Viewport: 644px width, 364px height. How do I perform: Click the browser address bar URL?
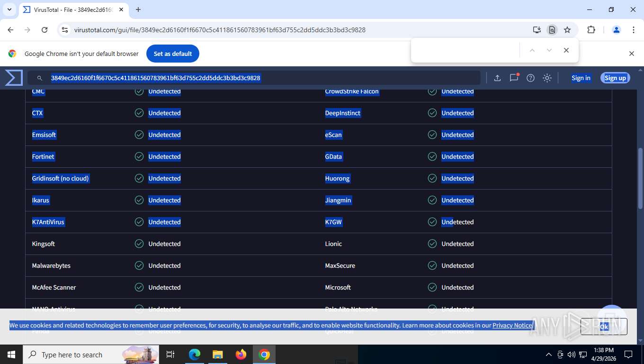coord(220,30)
